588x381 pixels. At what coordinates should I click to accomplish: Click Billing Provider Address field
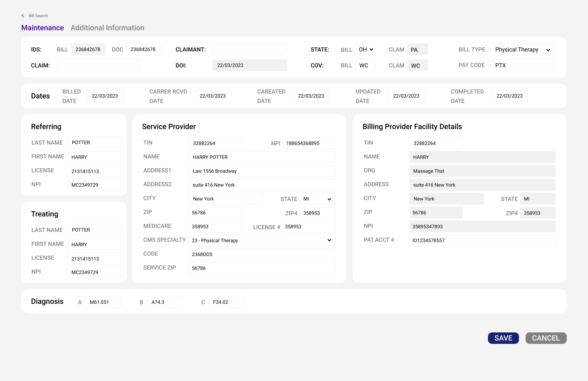tap(483, 185)
